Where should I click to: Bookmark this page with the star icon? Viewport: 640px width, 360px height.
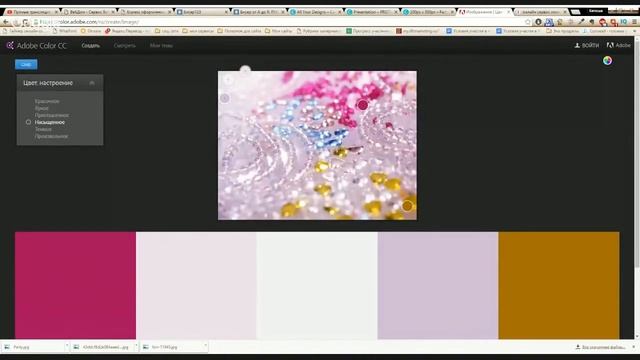click(528, 22)
